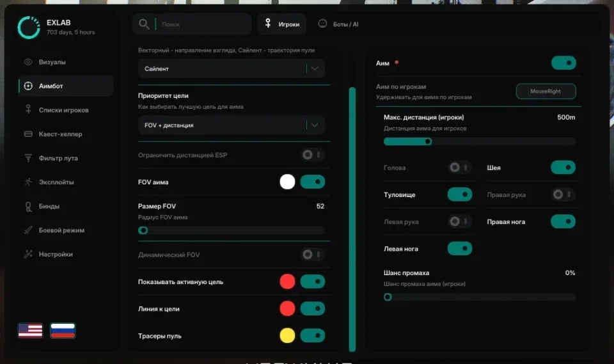
Task: Open the Боевой режим section
Action: click(66, 230)
